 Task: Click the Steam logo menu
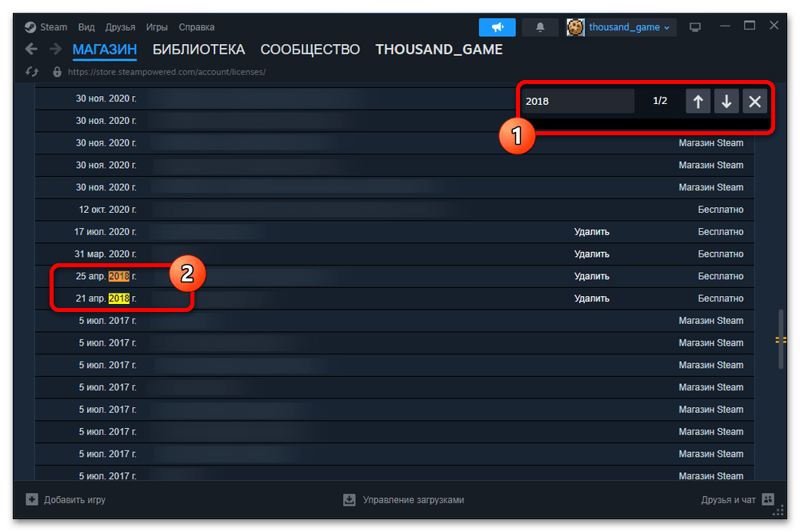coord(46,26)
